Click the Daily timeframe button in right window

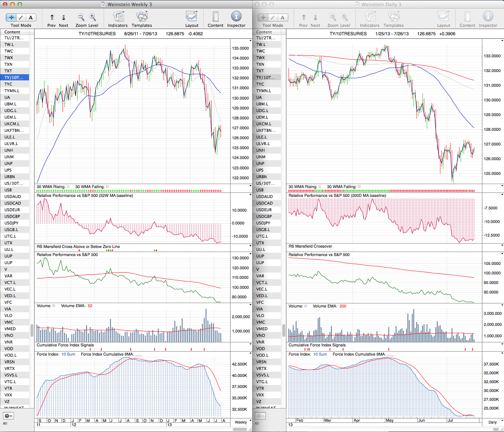(x=493, y=422)
